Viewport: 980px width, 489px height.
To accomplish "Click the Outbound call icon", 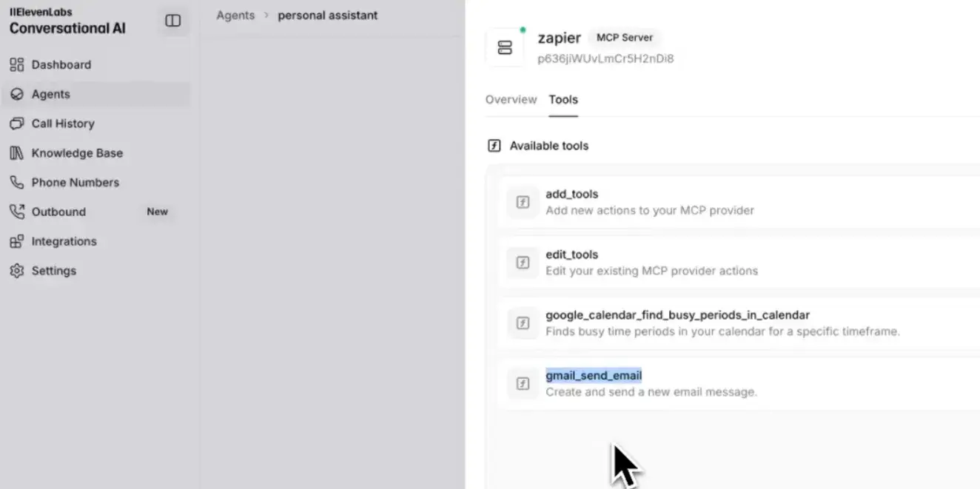I will click(x=16, y=212).
